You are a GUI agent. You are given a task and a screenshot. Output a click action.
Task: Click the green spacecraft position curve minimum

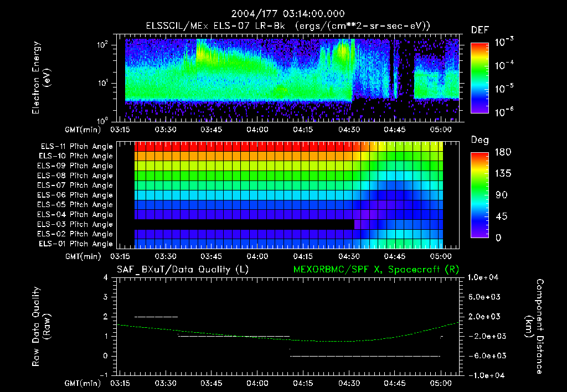pos(336,342)
